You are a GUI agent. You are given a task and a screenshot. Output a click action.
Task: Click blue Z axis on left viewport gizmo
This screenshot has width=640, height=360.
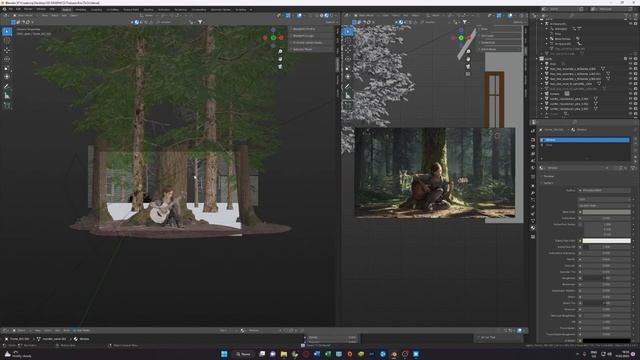[273, 30]
